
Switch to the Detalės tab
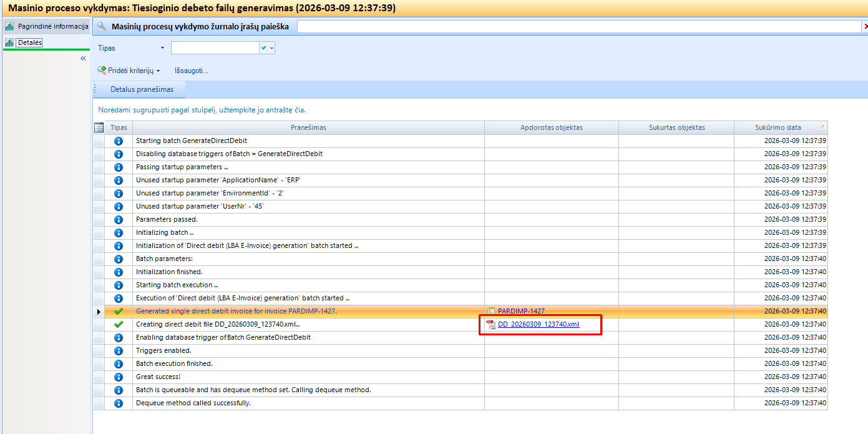(x=29, y=42)
